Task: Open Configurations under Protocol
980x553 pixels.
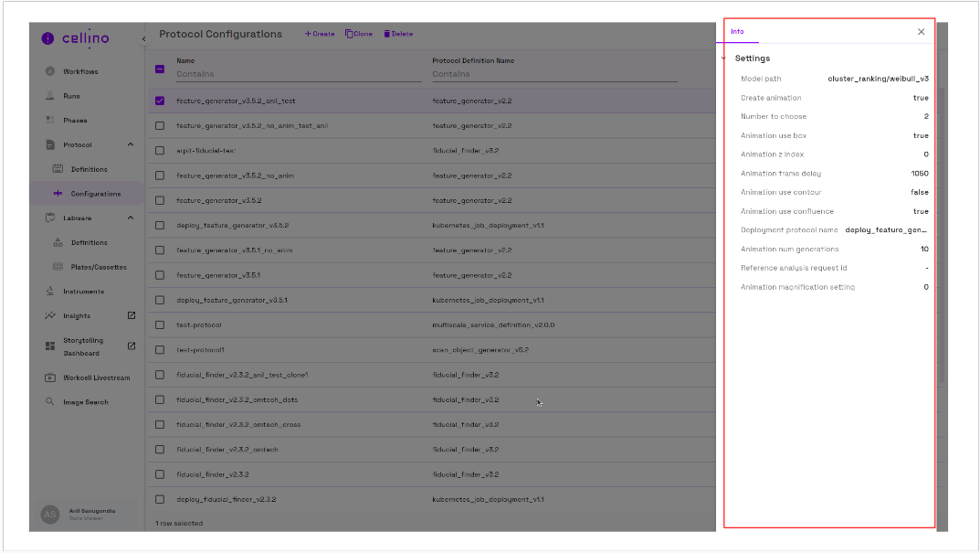Action: 95,194
